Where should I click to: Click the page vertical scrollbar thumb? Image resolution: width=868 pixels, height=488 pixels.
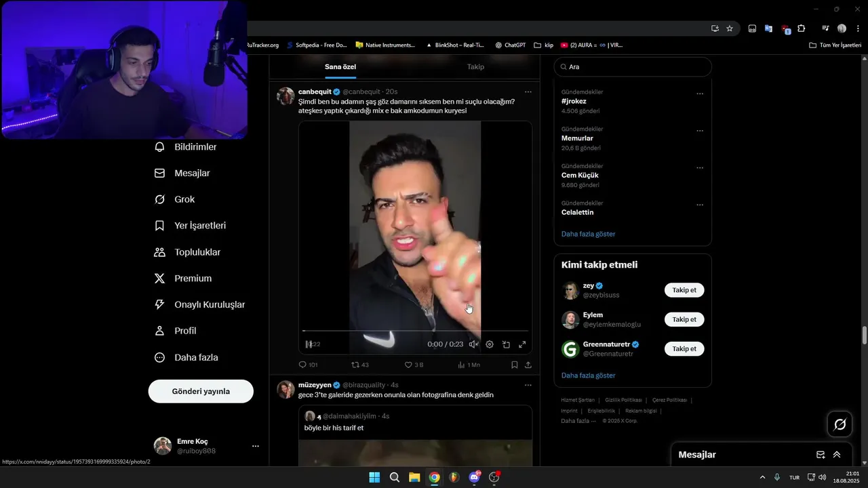[864, 335]
